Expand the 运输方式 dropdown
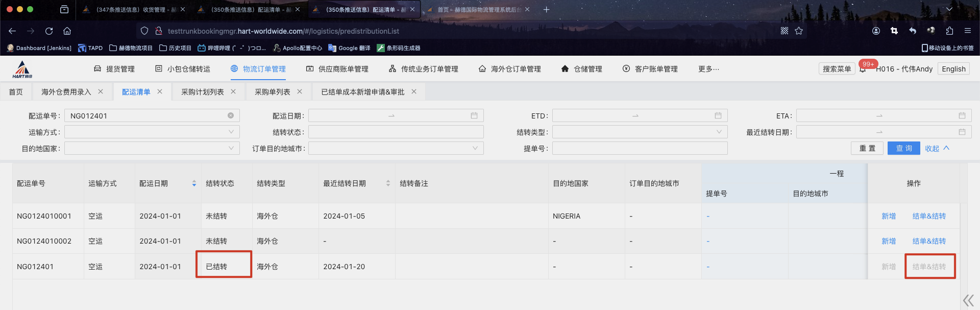 pyautogui.click(x=152, y=132)
